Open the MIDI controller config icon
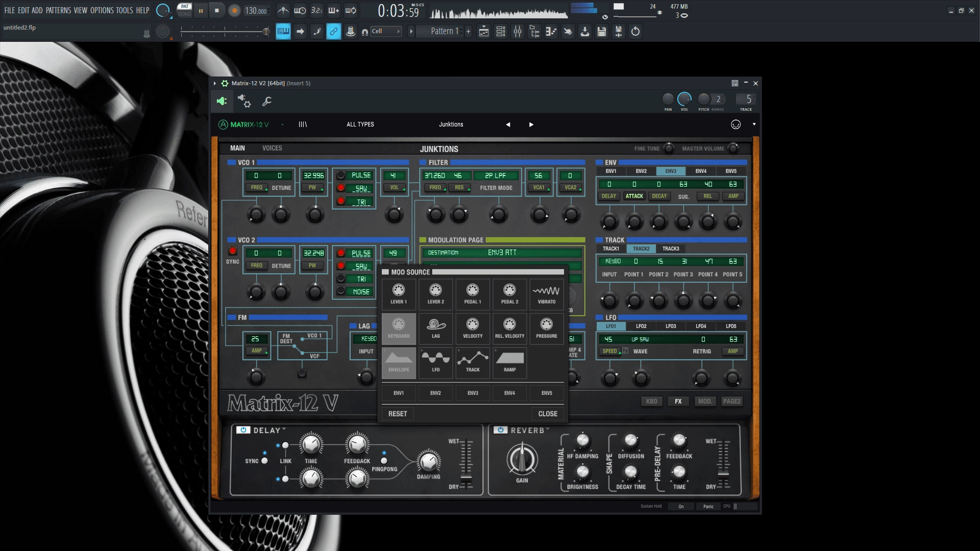This screenshot has width=980, height=551. 736,124
